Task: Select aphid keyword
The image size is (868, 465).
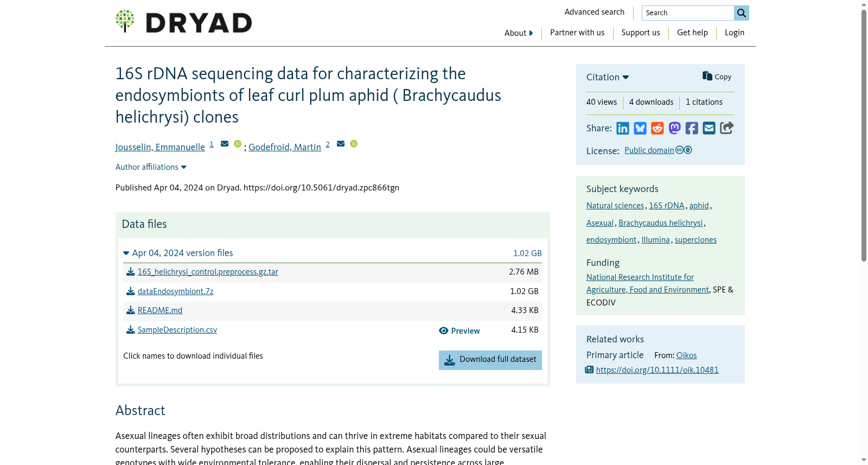Action: coord(699,206)
